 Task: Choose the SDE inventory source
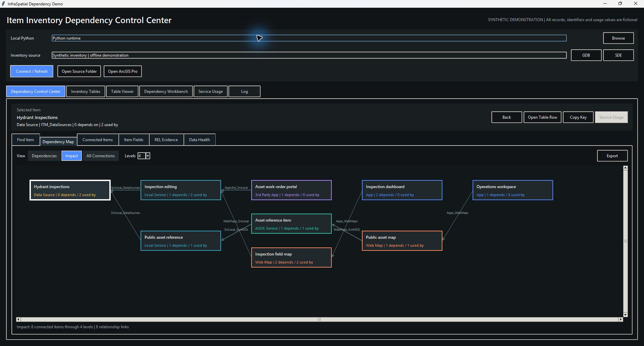(x=619, y=55)
